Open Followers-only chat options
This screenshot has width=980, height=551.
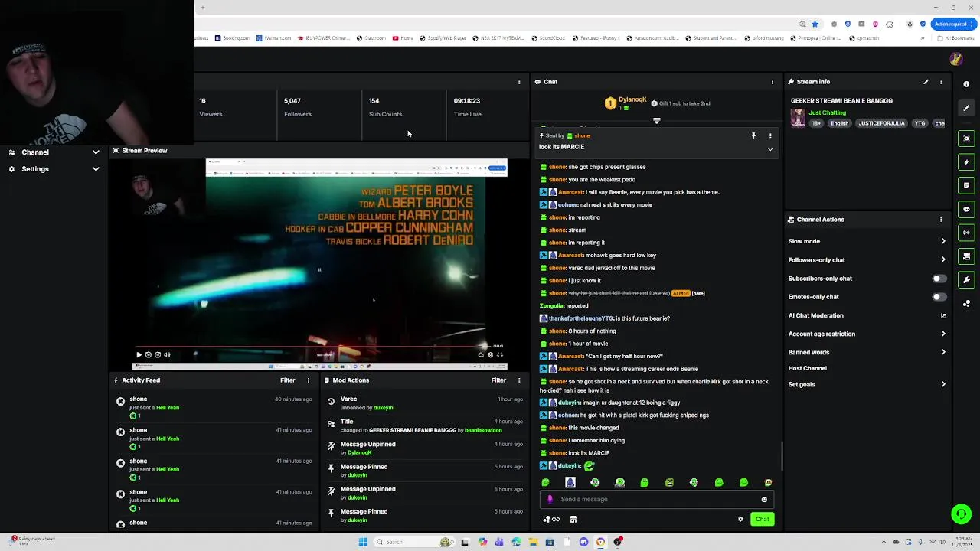coord(867,260)
